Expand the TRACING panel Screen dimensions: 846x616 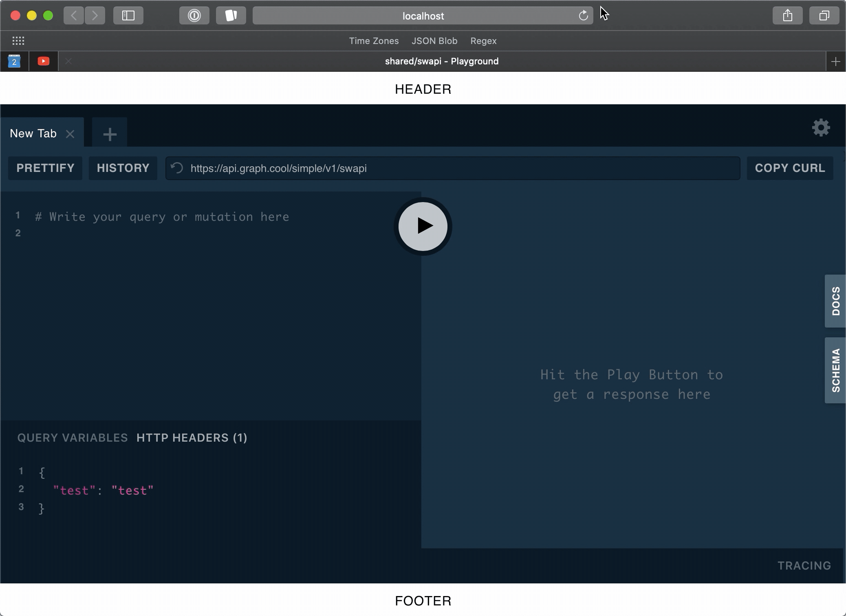click(x=804, y=565)
